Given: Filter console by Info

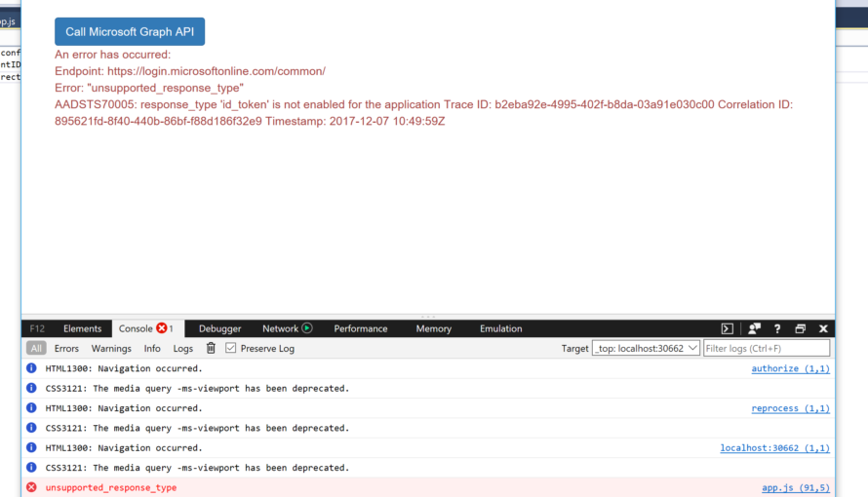Looking at the screenshot, I should point(152,348).
